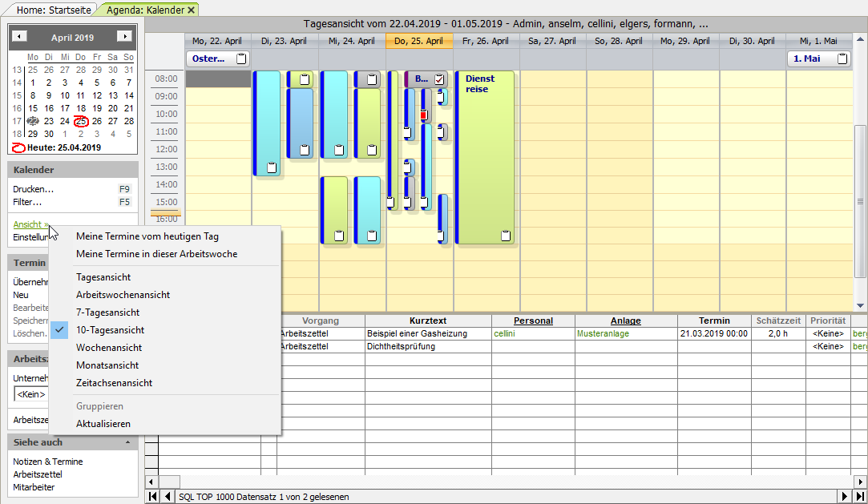Click Aktualisieren to refresh calendar
The image size is (868, 504).
tap(103, 424)
